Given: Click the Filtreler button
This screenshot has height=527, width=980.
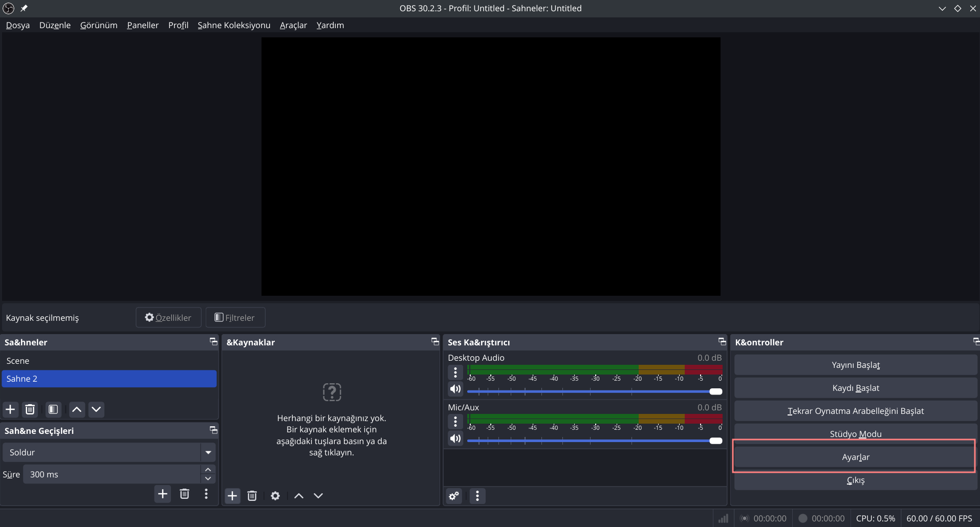Looking at the screenshot, I should click(235, 317).
